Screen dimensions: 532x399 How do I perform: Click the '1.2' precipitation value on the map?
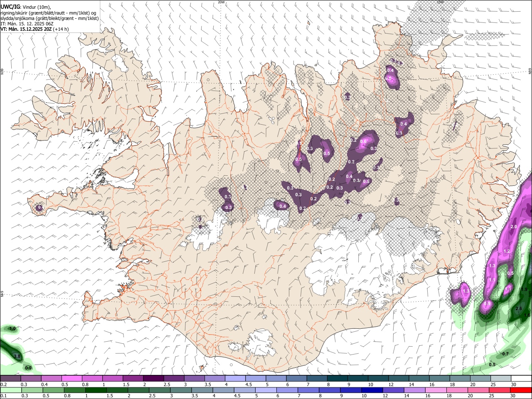[x=506, y=251]
